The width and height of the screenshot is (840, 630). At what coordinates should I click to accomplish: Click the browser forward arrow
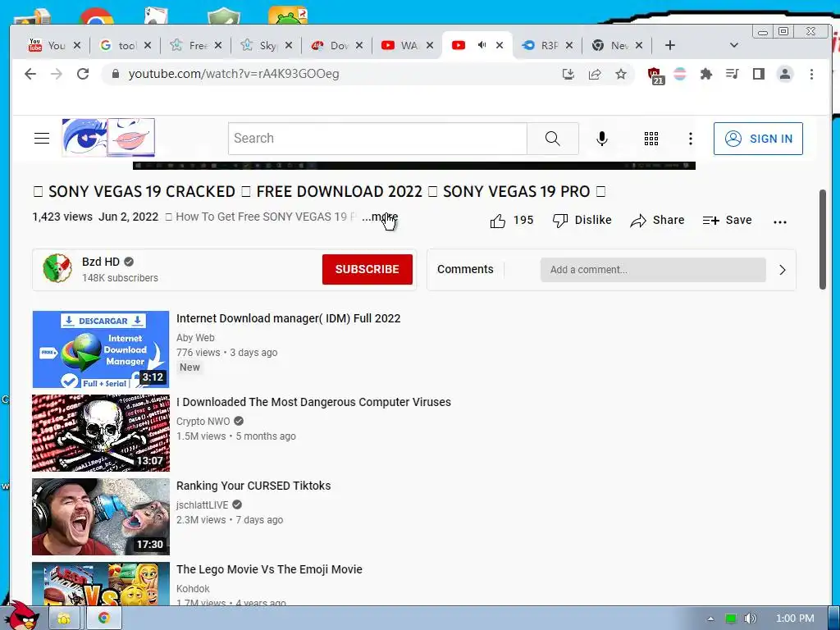tap(57, 74)
